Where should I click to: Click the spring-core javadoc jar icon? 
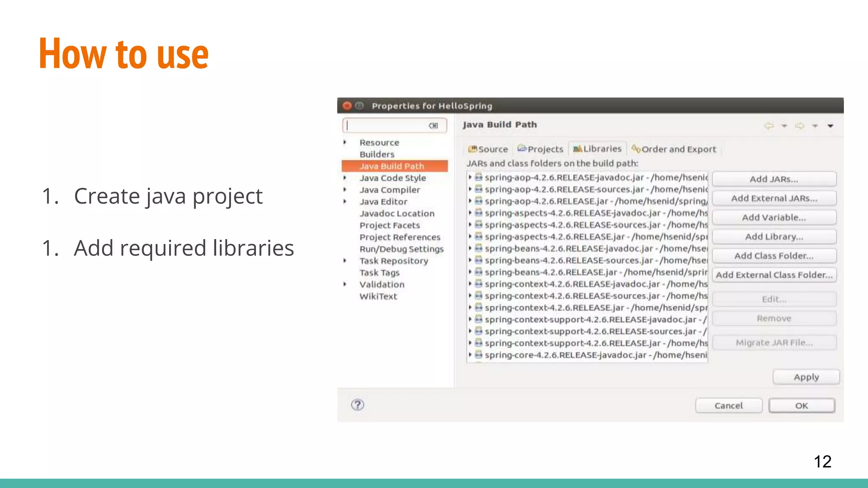479,355
